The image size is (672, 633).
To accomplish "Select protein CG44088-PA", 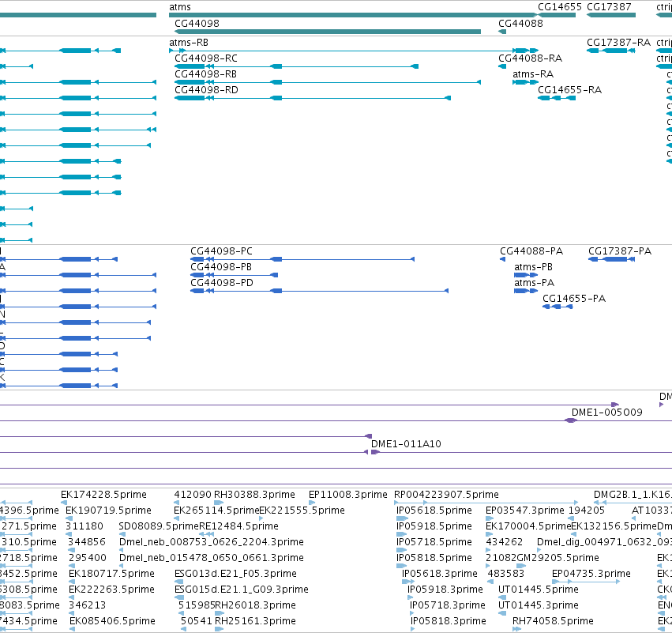I will [x=531, y=251].
